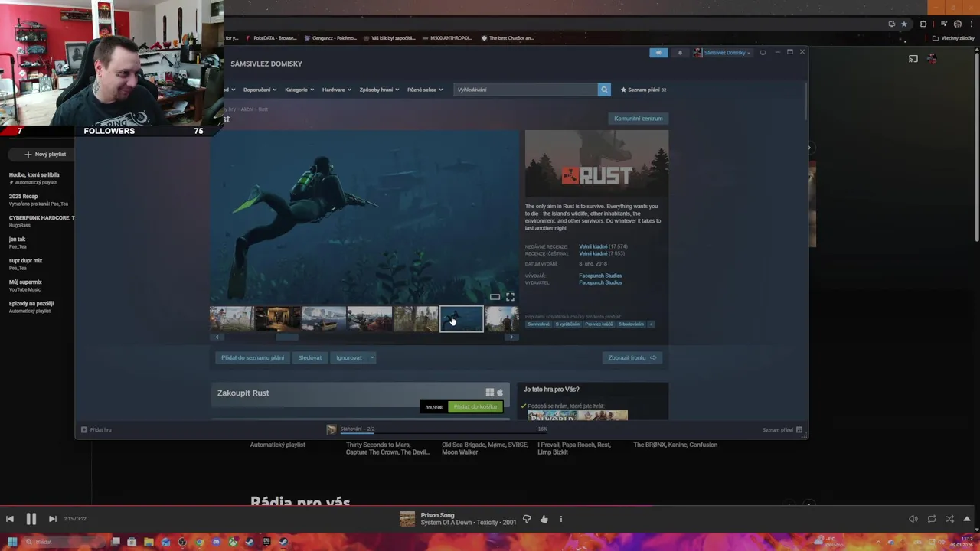Open the PokeDATA browser bookmark

[x=271, y=38]
